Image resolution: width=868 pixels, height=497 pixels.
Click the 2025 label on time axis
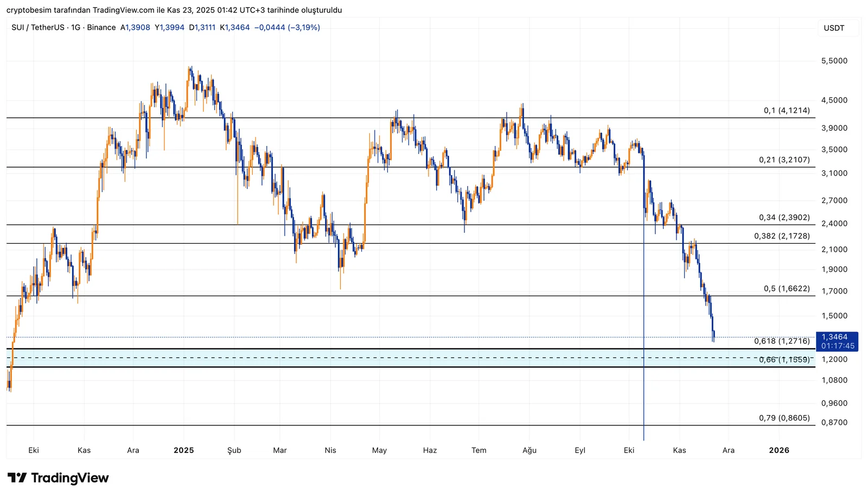tap(184, 450)
